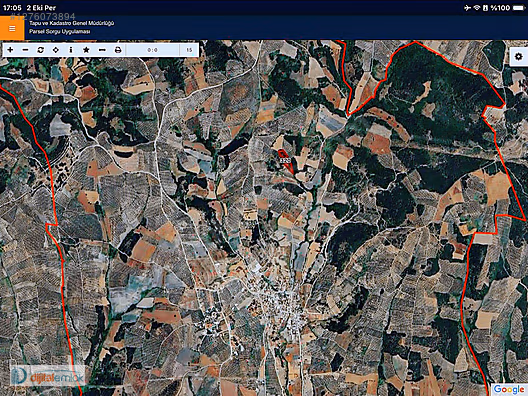Tap the Wi-Fi icon in status bar
Screen dimensions: 528x396
476,8
